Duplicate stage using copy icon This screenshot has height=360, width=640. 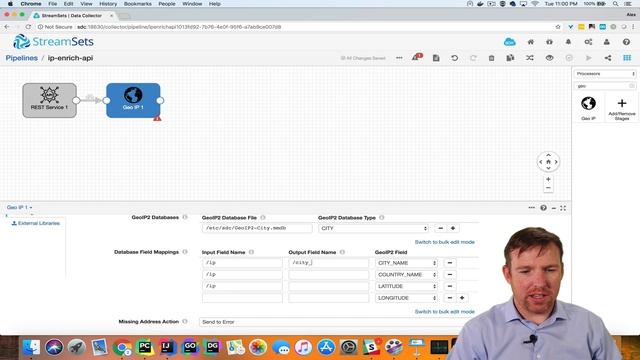pyautogui.click(x=510, y=58)
